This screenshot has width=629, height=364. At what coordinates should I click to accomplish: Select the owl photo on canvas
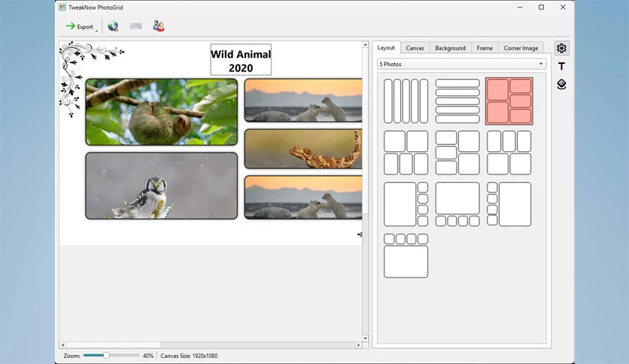coord(161,186)
